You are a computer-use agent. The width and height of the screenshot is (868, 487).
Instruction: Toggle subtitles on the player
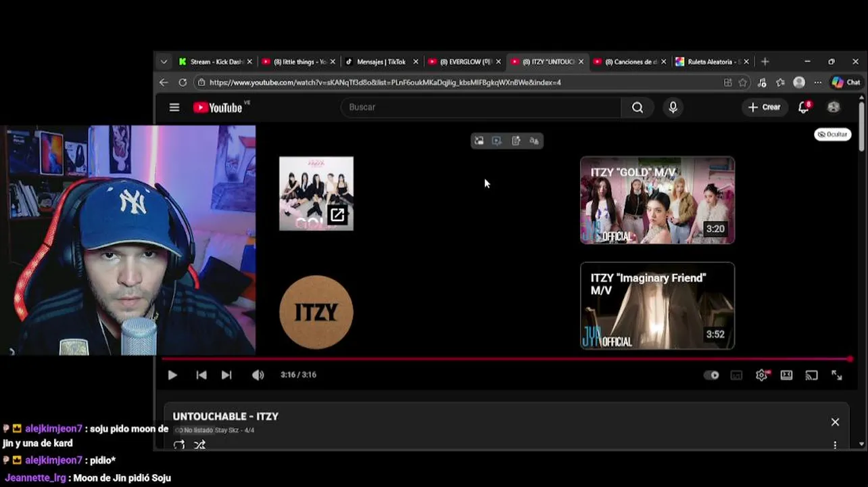tap(737, 375)
